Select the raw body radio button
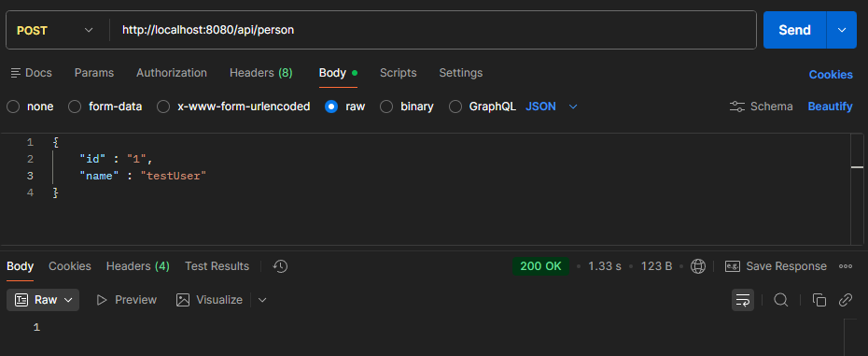This screenshot has height=356, width=868. (331, 107)
